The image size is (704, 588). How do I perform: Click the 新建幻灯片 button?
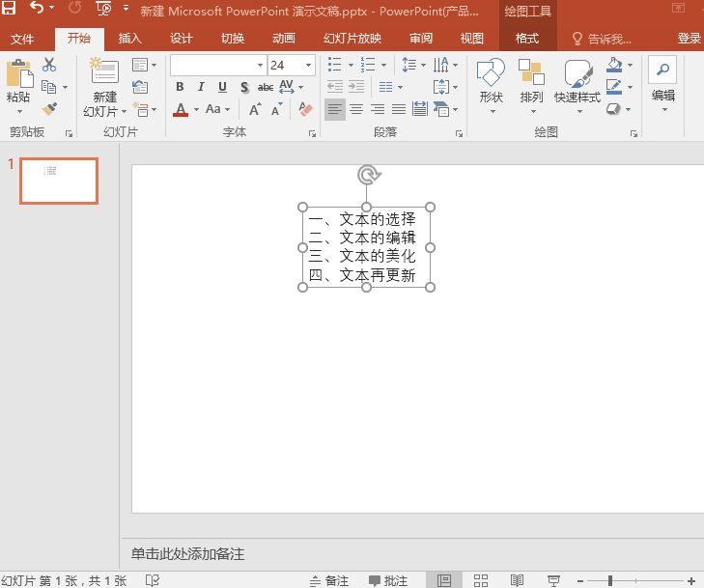[103, 70]
